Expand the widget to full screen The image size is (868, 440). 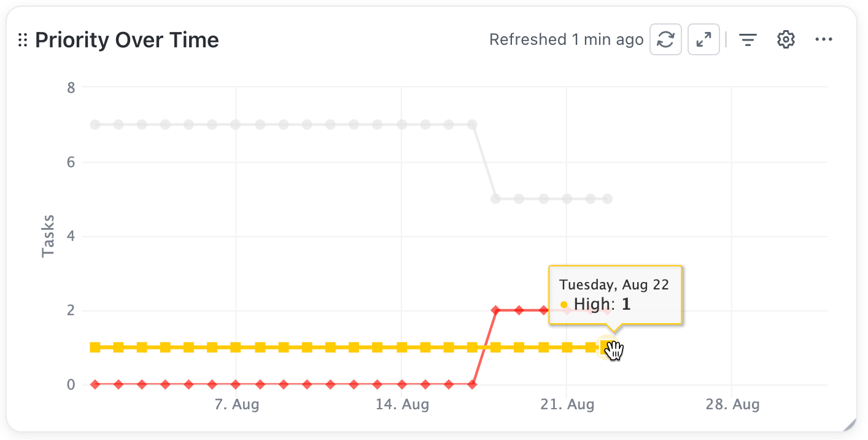tap(703, 40)
